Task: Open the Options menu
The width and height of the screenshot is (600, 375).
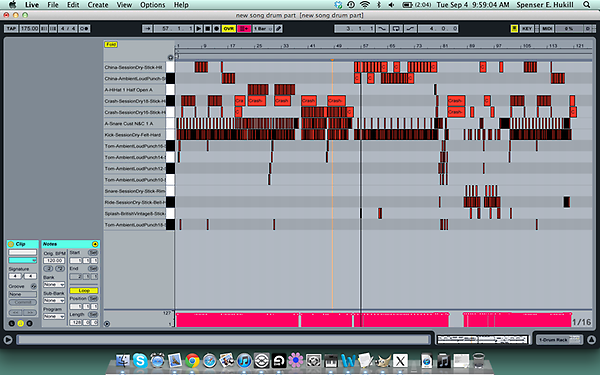Action: click(152, 5)
